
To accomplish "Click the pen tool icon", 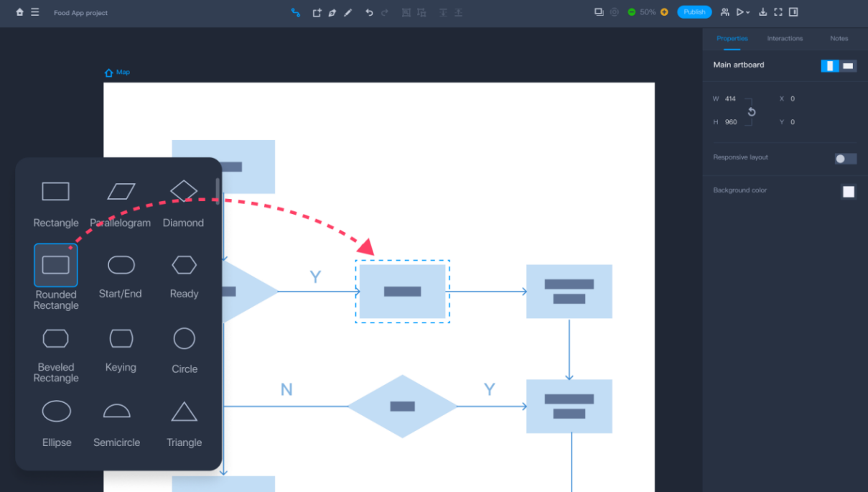I will coord(332,12).
